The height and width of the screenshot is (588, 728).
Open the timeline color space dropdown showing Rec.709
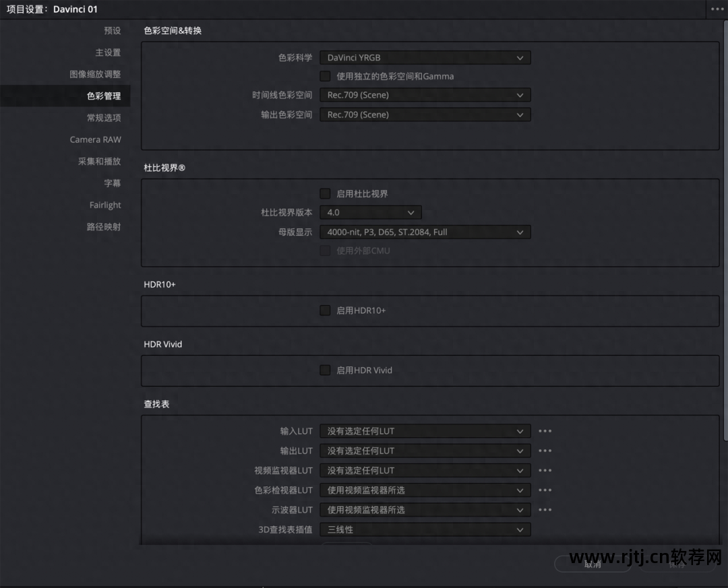tap(425, 95)
